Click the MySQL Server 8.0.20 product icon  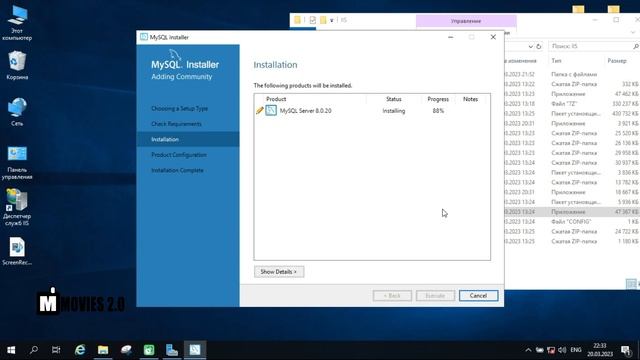click(x=271, y=110)
